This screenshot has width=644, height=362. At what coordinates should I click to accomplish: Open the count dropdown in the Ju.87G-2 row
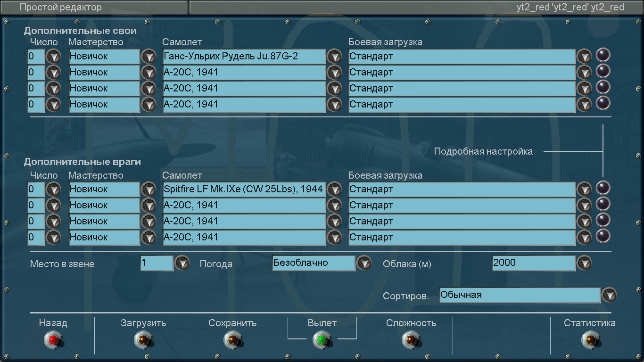(53, 57)
